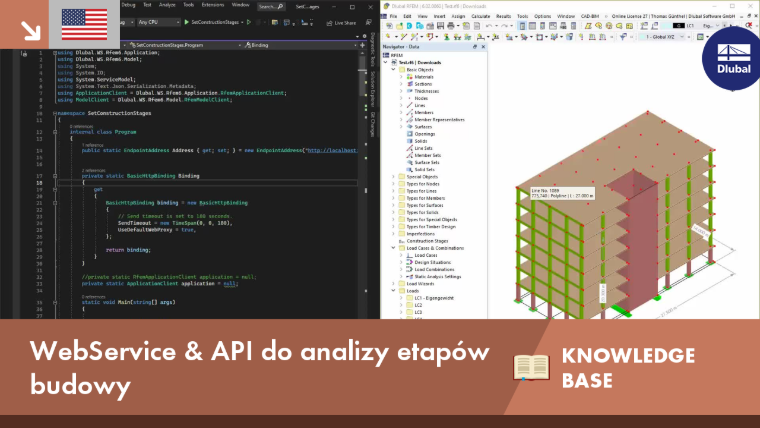Viewport: 760px width, 428px height.
Task: Open the Diagnostic Tools side tab
Action: click(372, 49)
